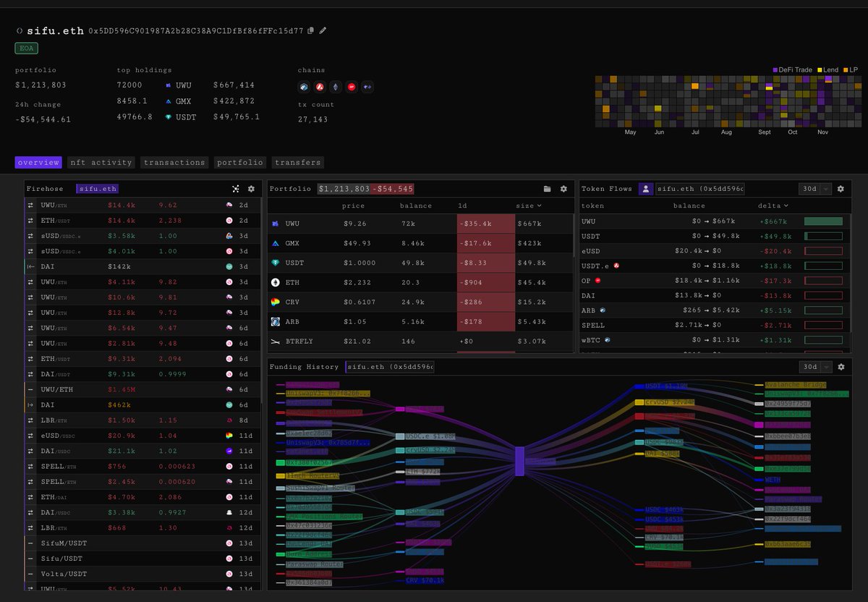
Task: Click the account icon in Token Flows
Action: pyautogui.click(x=646, y=188)
